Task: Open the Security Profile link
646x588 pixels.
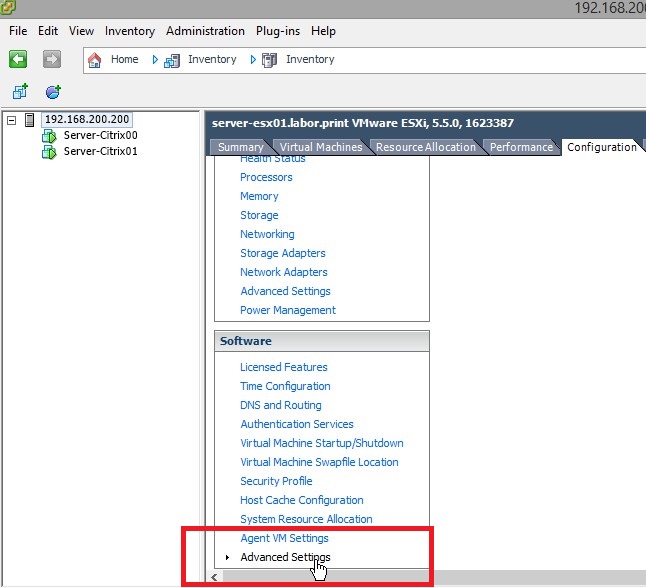Action: 276,481
